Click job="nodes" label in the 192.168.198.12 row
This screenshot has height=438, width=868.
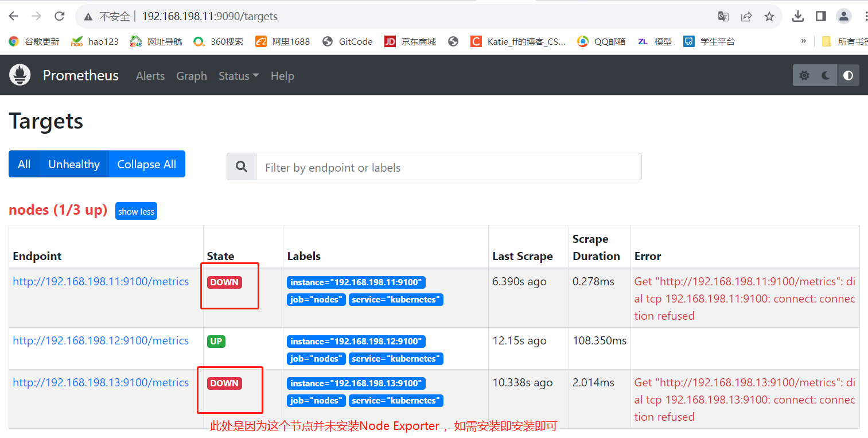point(316,359)
